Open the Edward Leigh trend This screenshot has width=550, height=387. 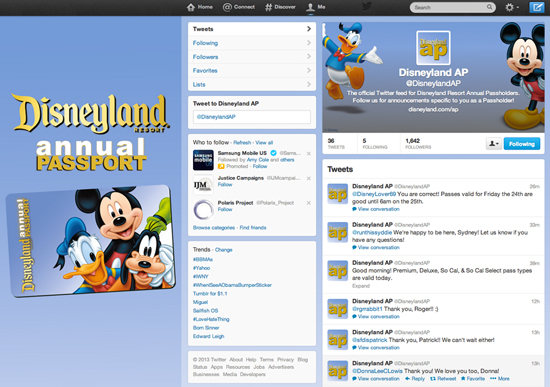(208, 336)
